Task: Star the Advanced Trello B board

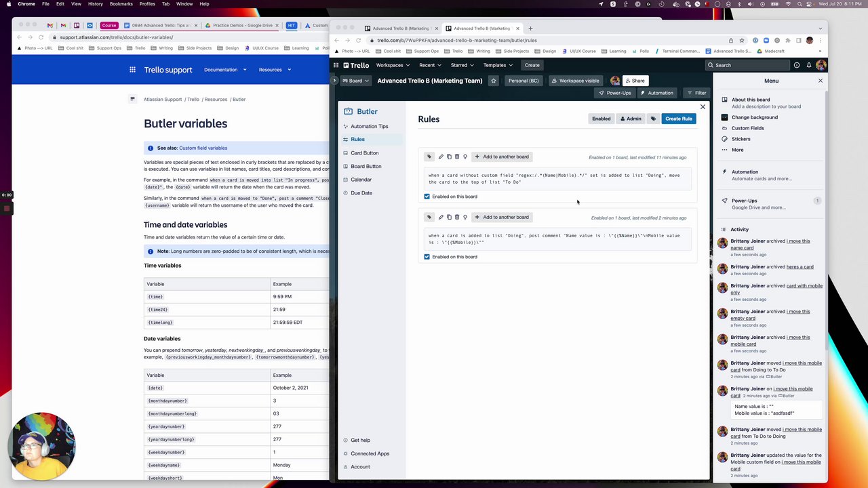Action: [x=493, y=81]
